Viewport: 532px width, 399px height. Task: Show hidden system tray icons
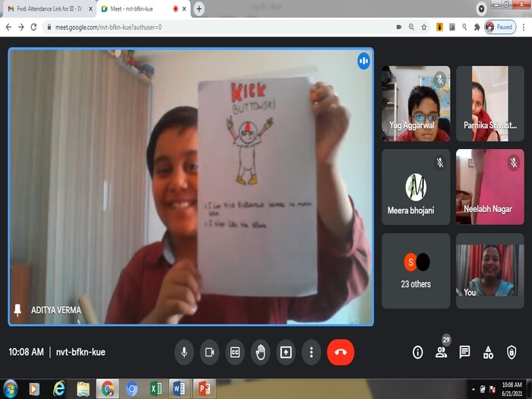pos(473,389)
